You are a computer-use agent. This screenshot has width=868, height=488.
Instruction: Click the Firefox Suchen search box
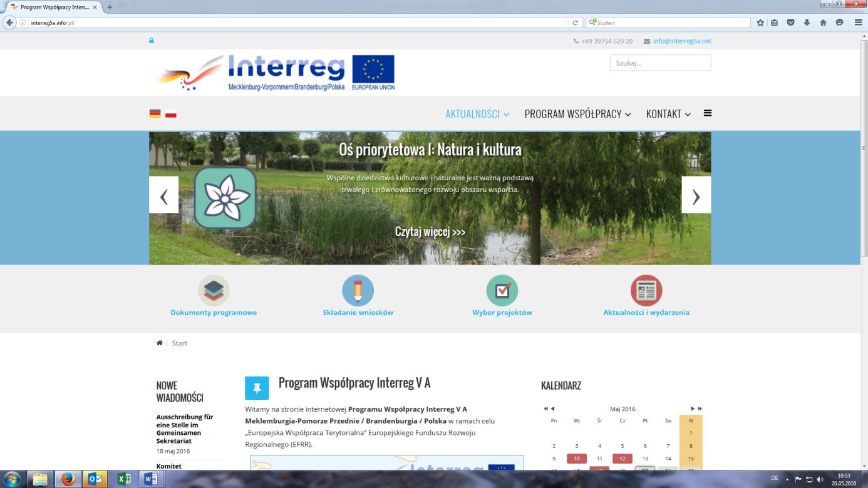coord(668,23)
